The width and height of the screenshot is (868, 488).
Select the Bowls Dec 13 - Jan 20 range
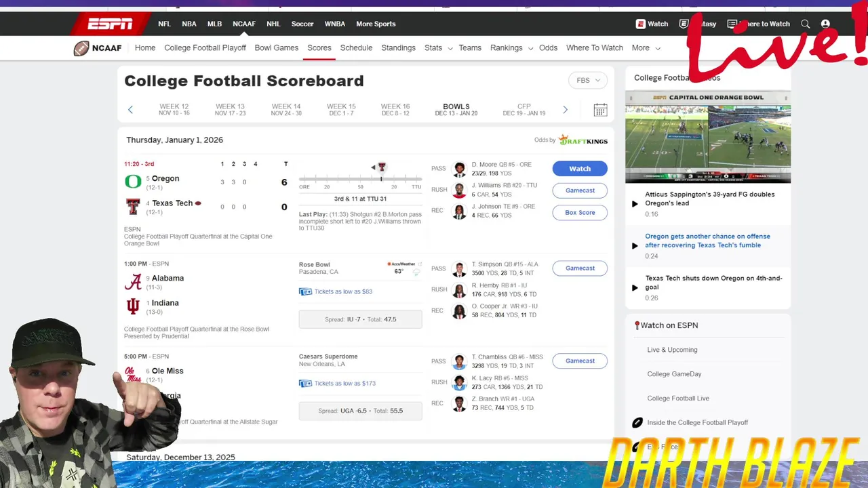point(456,110)
